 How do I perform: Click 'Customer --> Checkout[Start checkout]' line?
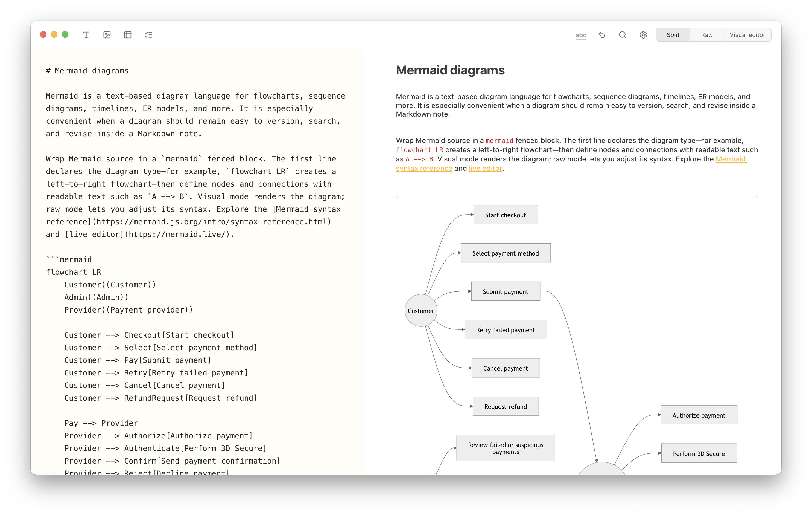[149, 335]
